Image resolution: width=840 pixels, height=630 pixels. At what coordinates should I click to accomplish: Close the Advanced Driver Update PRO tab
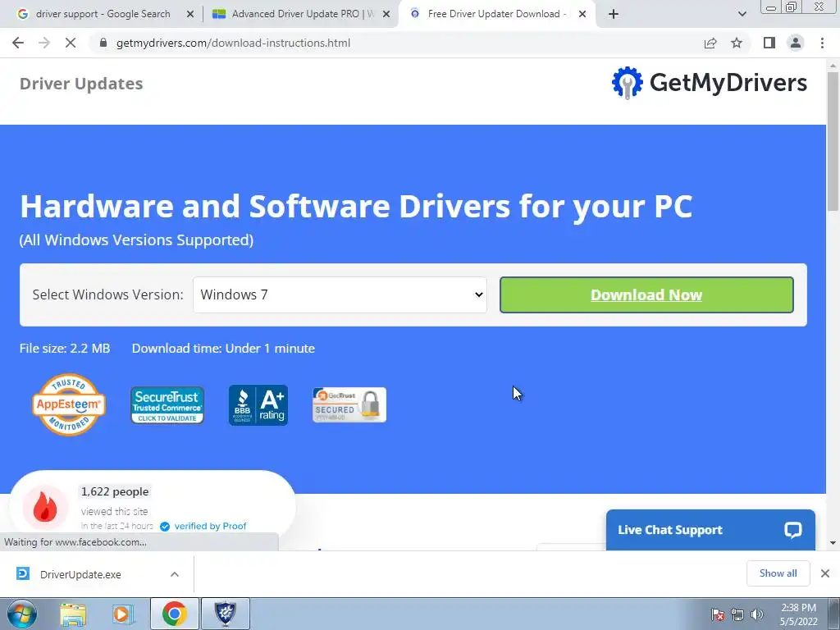pos(386,14)
